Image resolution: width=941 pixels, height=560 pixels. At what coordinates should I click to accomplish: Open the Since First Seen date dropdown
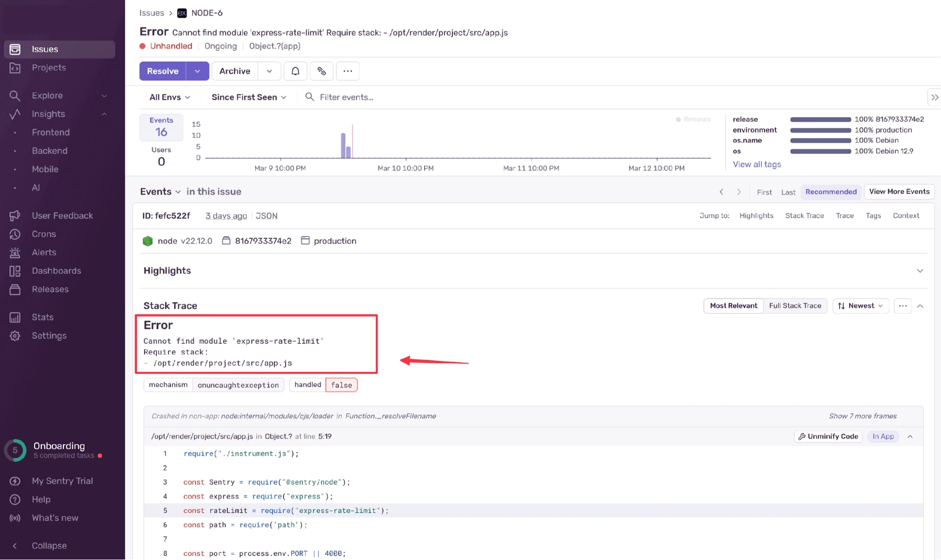click(x=248, y=97)
